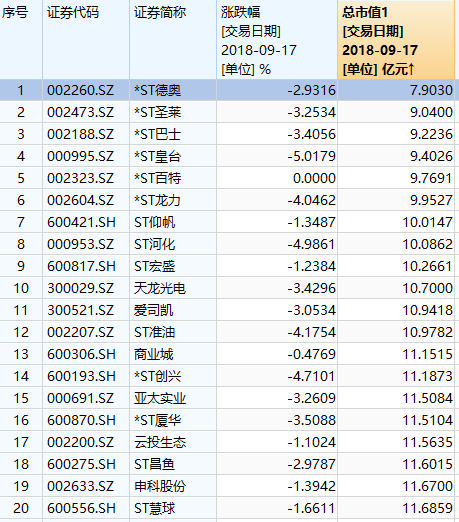
Task: Click the -4.7101 change for *ST创兴
Action: coord(311,376)
